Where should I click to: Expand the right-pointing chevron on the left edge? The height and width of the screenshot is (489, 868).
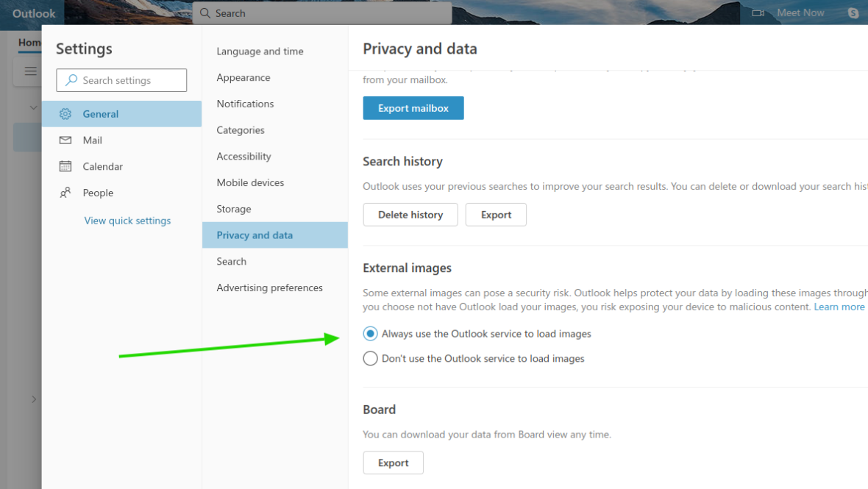34,399
